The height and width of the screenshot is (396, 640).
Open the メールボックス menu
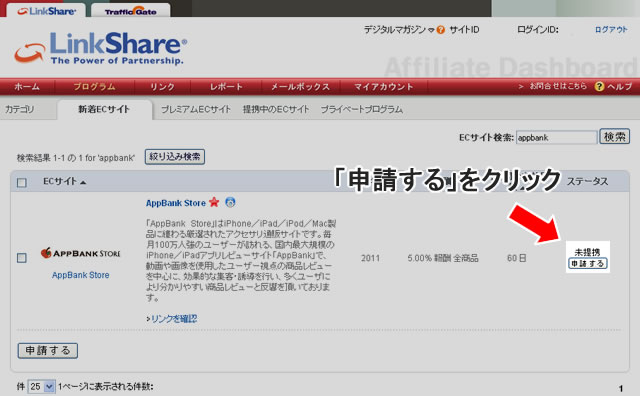pyautogui.click(x=300, y=87)
